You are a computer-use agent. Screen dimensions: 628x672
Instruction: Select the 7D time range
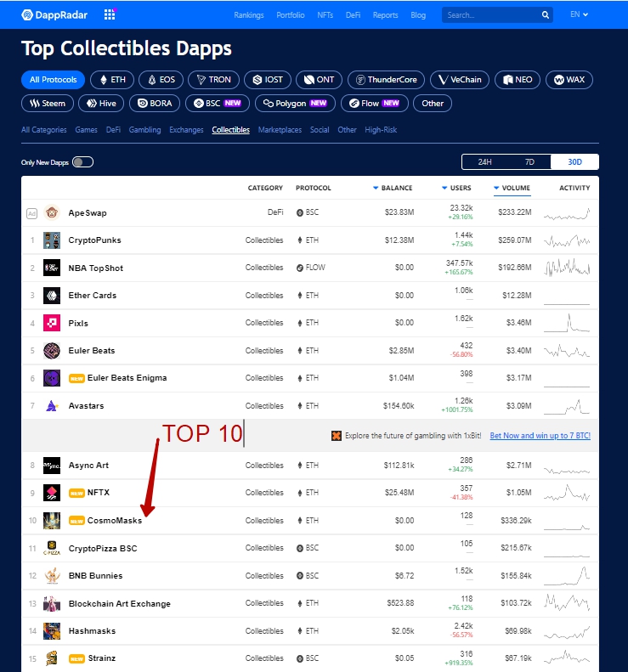pyautogui.click(x=529, y=162)
